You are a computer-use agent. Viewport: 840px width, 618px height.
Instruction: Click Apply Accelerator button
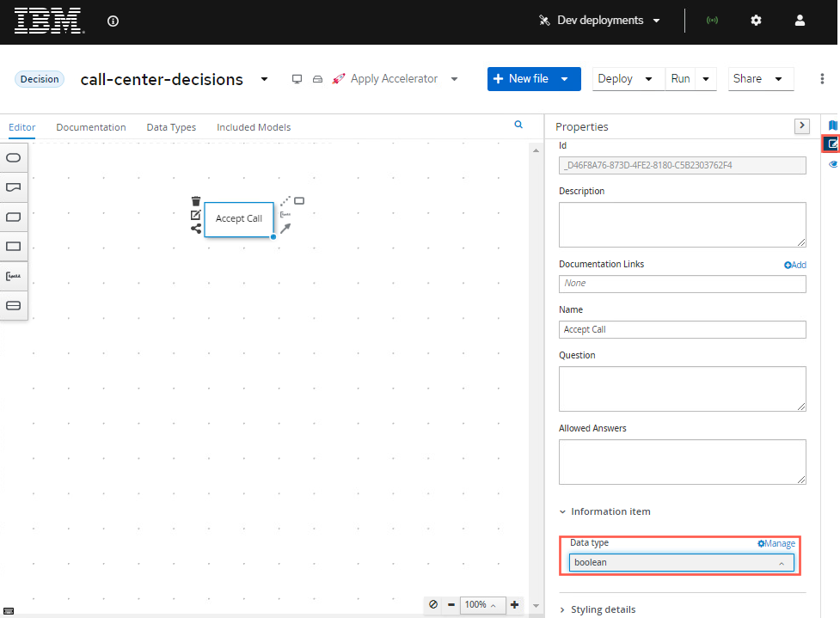click(385, 79)
